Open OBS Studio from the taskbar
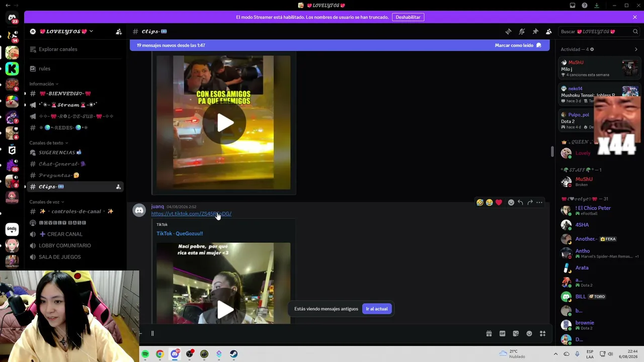644x362 pixels. click(x=189, y=354)
